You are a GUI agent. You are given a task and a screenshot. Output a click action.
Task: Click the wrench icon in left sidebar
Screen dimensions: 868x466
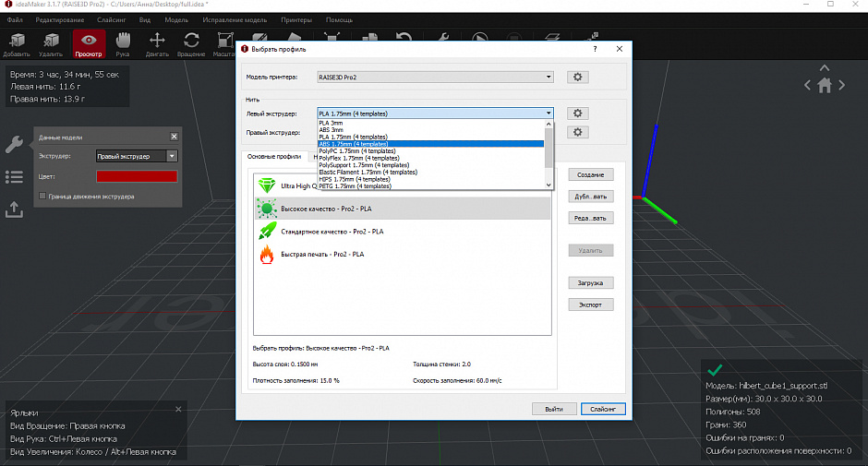point(14,145)
